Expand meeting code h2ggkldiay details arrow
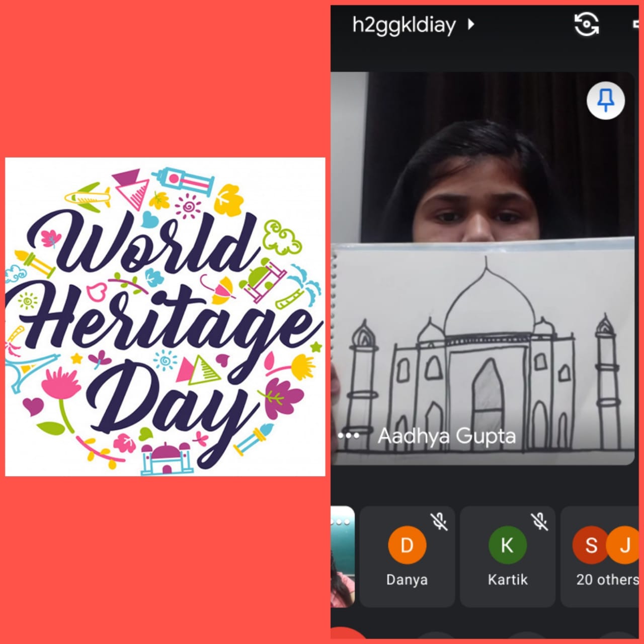 [x=471, y=24]
